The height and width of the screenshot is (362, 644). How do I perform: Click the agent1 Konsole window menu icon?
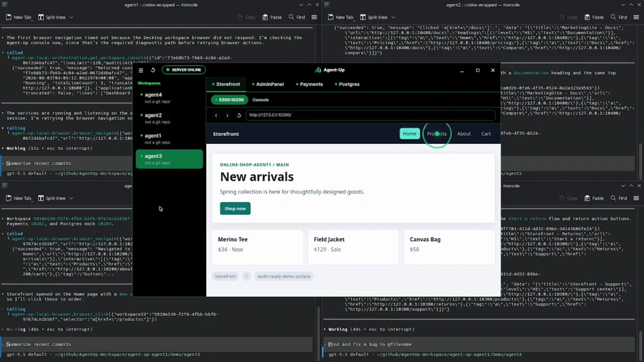click(5, 5)
